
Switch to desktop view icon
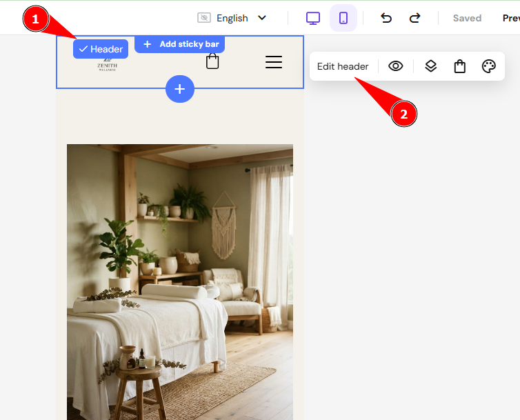pyautogui.click(x=312, y=18)
